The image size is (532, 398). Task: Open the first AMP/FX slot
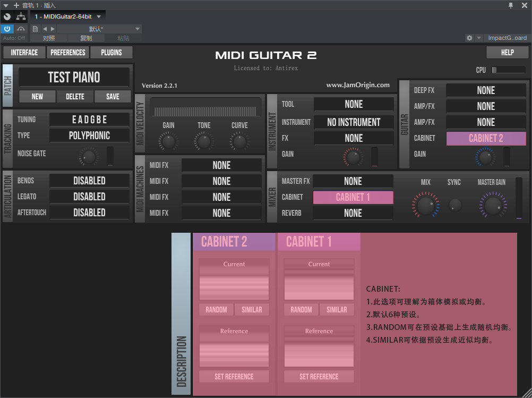click(486, 106)
